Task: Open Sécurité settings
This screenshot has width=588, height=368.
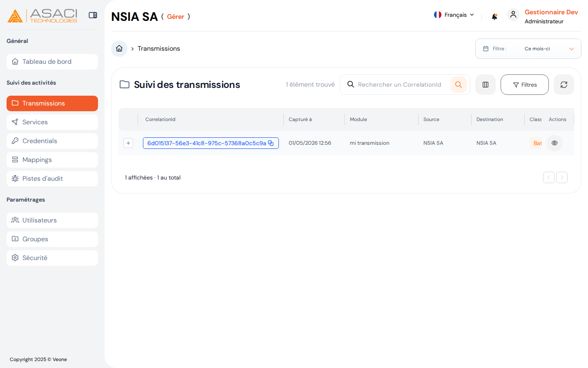Action: pos(52,258)
